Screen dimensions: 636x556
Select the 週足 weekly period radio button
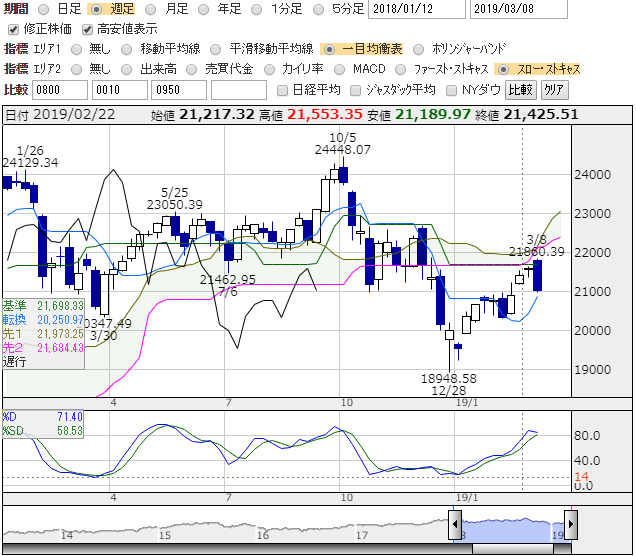click(x=96, y=9)
